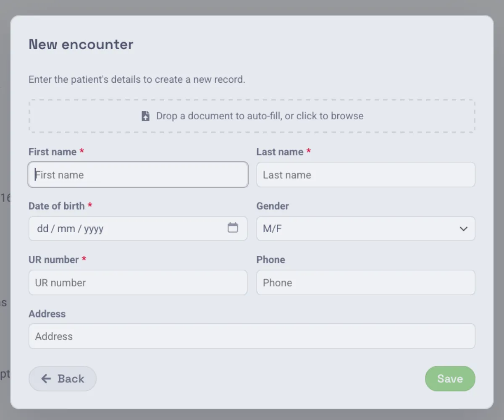Click the UR number label
The height and width of the screenshot is (420, 504).
(x=54, y=260)
